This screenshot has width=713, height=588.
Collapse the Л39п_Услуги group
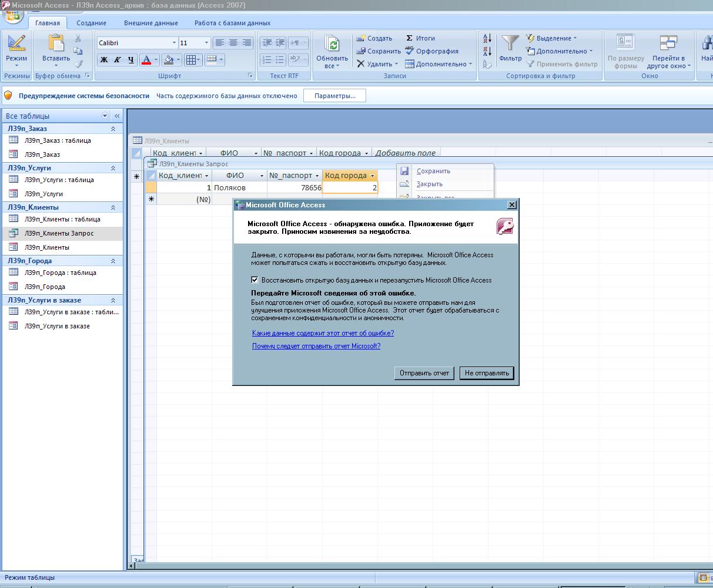tap(113, 168)
